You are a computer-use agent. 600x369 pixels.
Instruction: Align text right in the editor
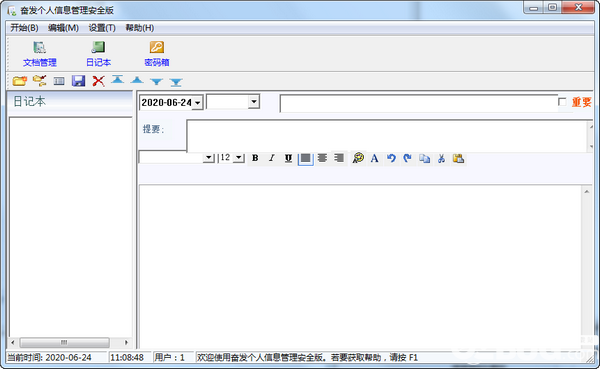(x=339, y=158)
